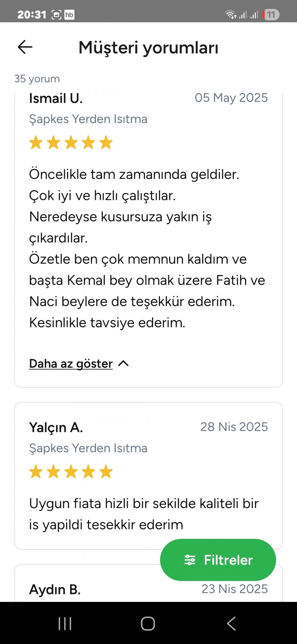The height and width of the screenshot is (644, 297).
Task: Open Şapkes Yerden Isıtma under Ismail's review
Action: [88, 119]
